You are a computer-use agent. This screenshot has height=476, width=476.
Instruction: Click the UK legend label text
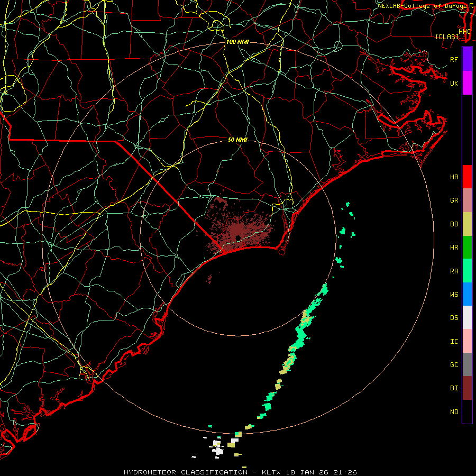[454, 83]
